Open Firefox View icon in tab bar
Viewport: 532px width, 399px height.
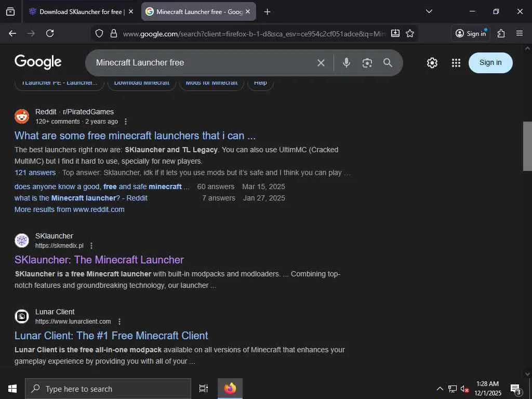click(x=10, y=11)
